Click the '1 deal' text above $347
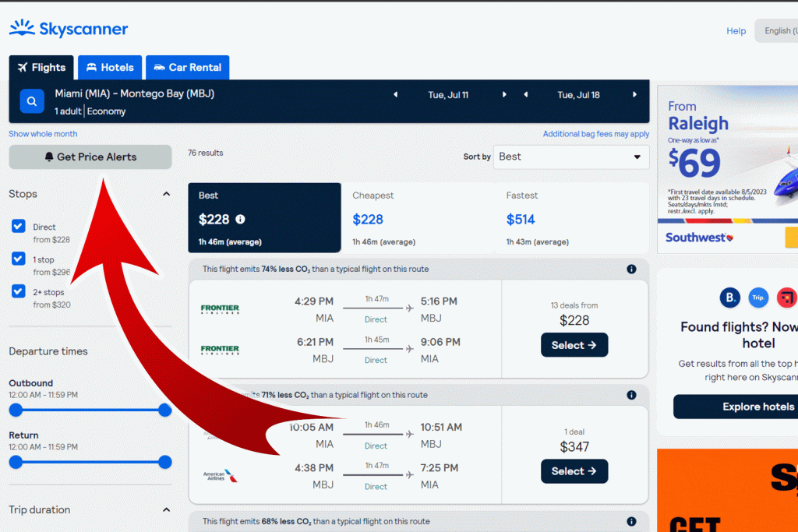Image resolution: width=798 pixels, height=532 pixels. tap(574, 432)
